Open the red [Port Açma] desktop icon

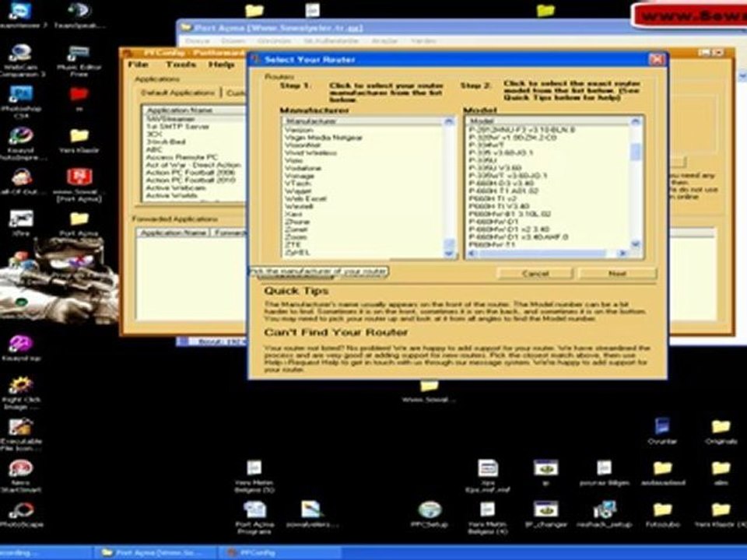(79, 185)
